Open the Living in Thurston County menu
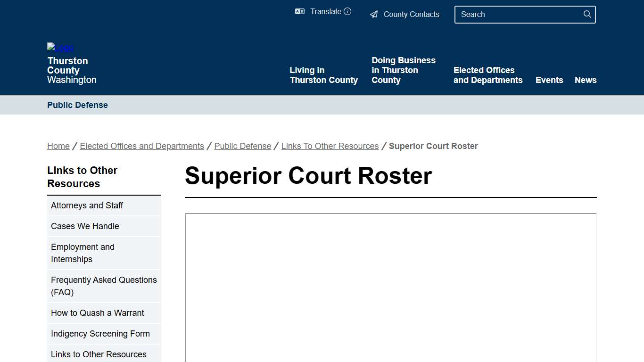 click(x=323, y=75)
